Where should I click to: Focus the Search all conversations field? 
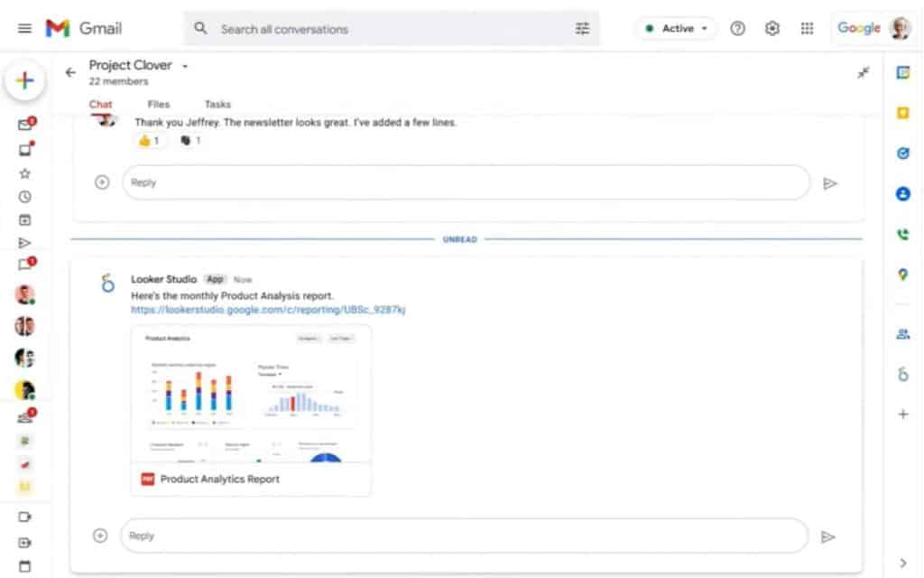point(391,28)
